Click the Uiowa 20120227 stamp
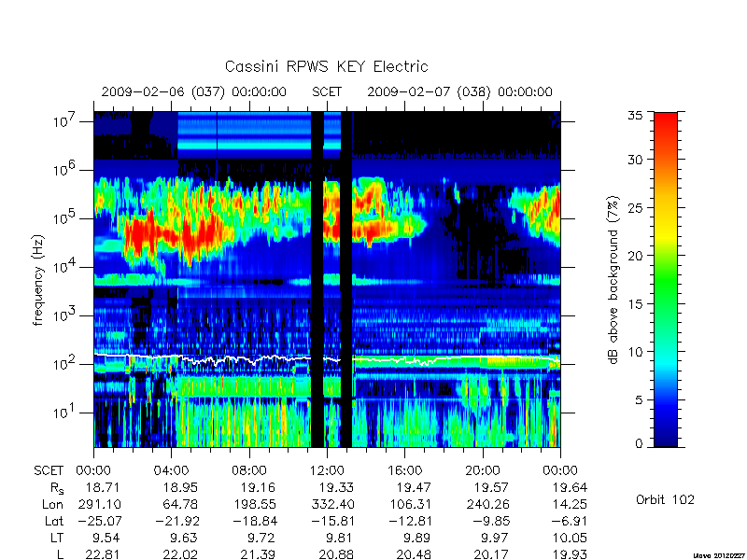 pos(719,555)
